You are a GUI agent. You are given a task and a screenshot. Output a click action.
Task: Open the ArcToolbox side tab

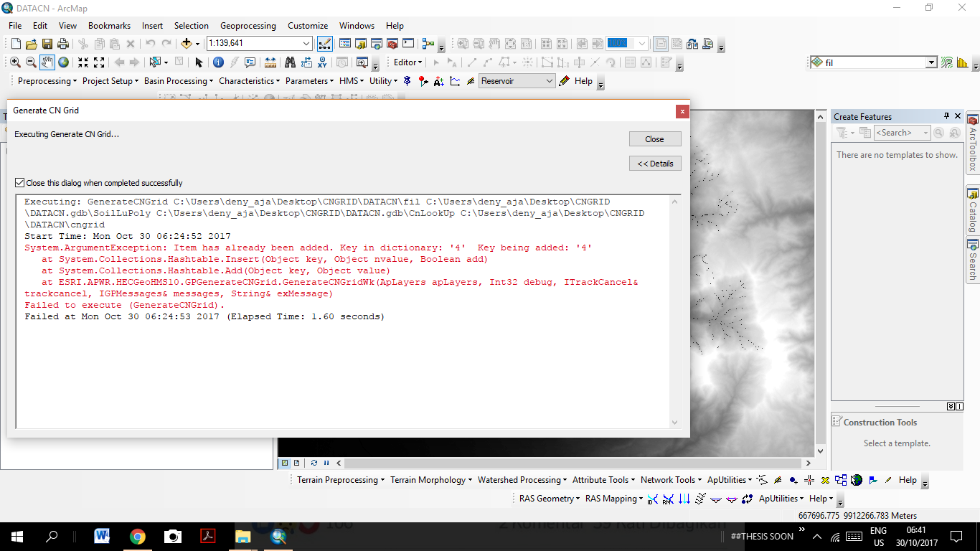pos(973,143)
